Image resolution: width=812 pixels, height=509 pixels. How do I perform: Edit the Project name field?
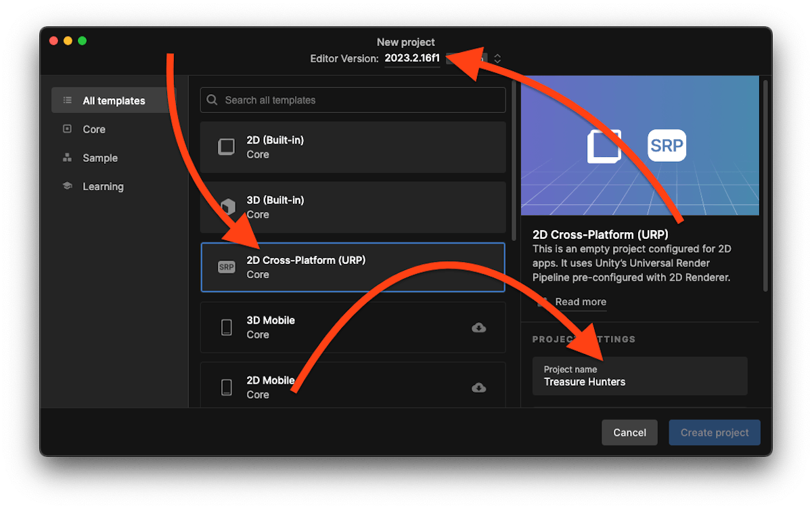[x=639, y=376]
